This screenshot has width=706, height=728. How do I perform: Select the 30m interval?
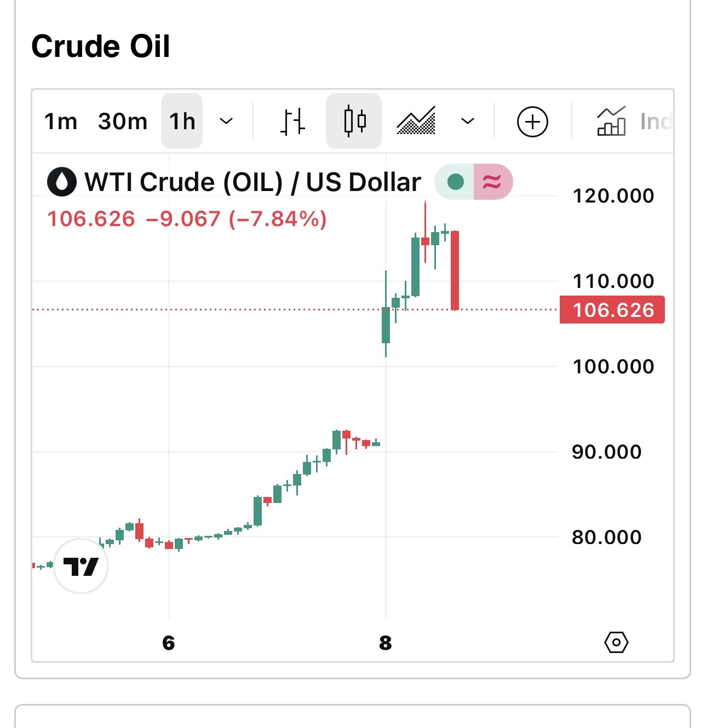(123, 122)
